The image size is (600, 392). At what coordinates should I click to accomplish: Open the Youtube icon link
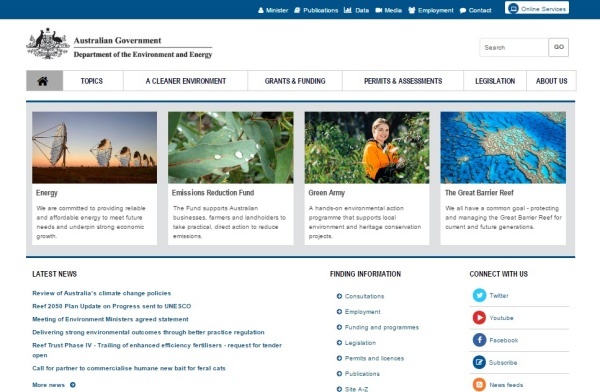point(479,318)
